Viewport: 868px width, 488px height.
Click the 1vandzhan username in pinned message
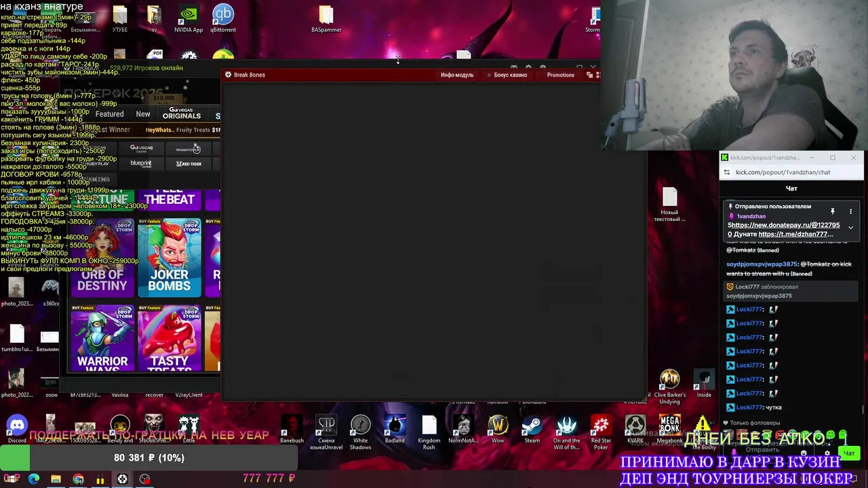751,216
